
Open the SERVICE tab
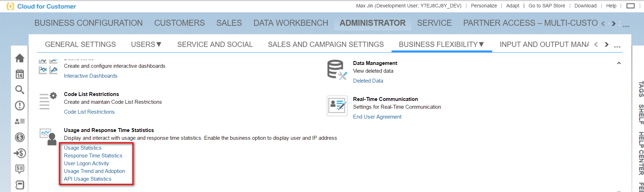tap(434, 23)
